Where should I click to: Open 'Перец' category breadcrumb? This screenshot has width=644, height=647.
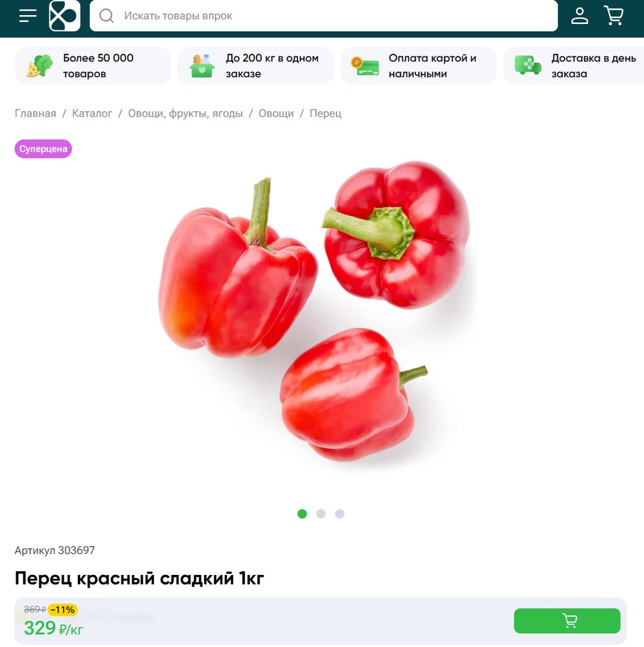(x=325, y=114)
